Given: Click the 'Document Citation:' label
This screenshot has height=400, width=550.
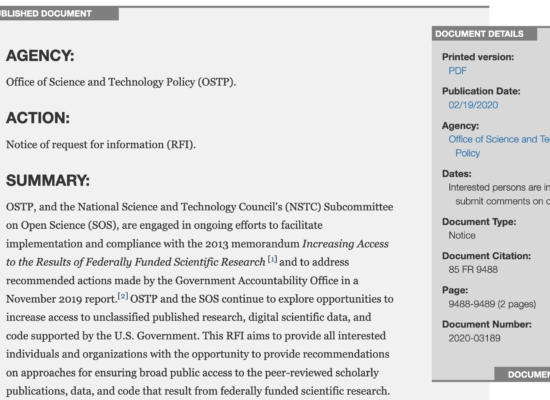Looking at the screenshot, I should click(x=486, y=256).
